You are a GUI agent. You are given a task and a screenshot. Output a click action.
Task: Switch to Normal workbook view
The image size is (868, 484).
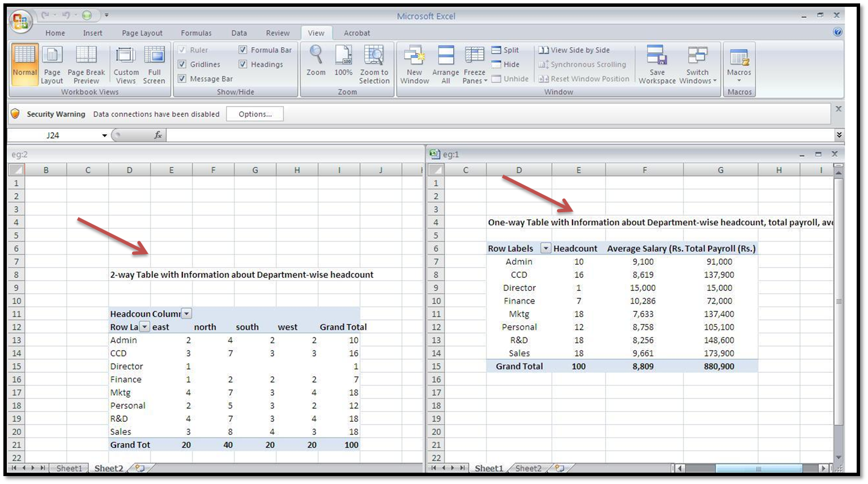[x=25, y=65]
